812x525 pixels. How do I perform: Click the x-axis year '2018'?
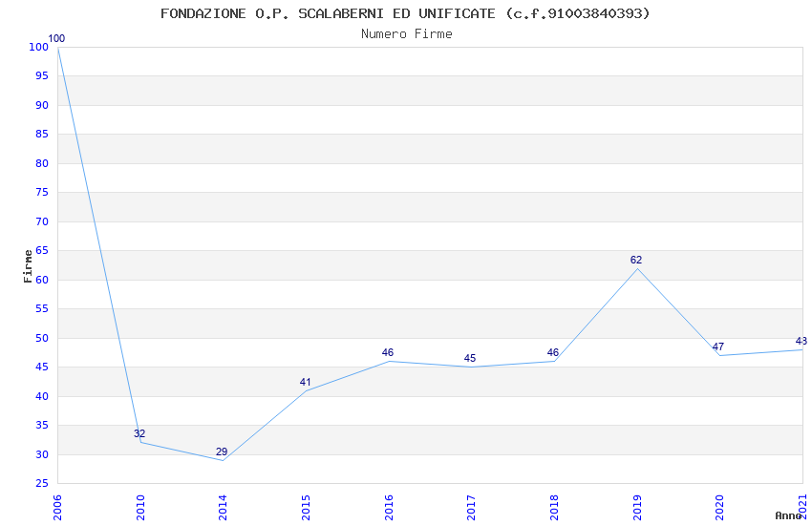[554, 508]
